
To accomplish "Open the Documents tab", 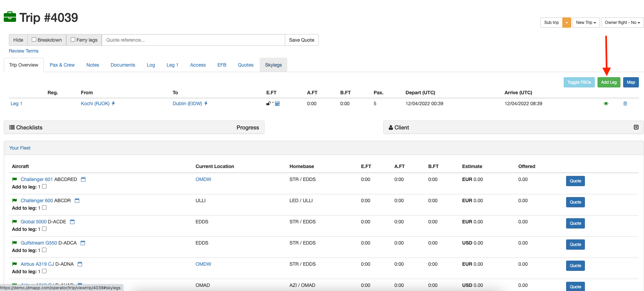I will point(123,65).
